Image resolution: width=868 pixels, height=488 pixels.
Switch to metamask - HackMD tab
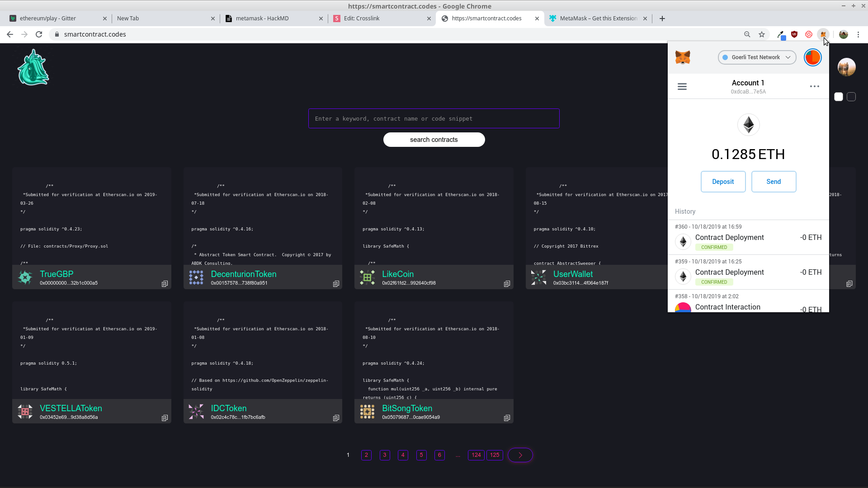pyautogui.click(x=274, y=19)
